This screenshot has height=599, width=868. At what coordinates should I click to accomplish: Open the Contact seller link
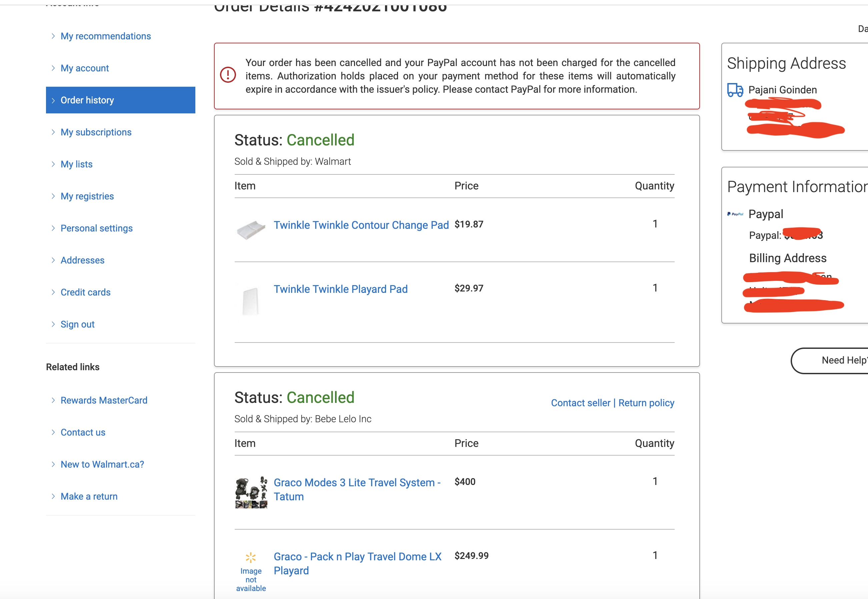[580, 403]
